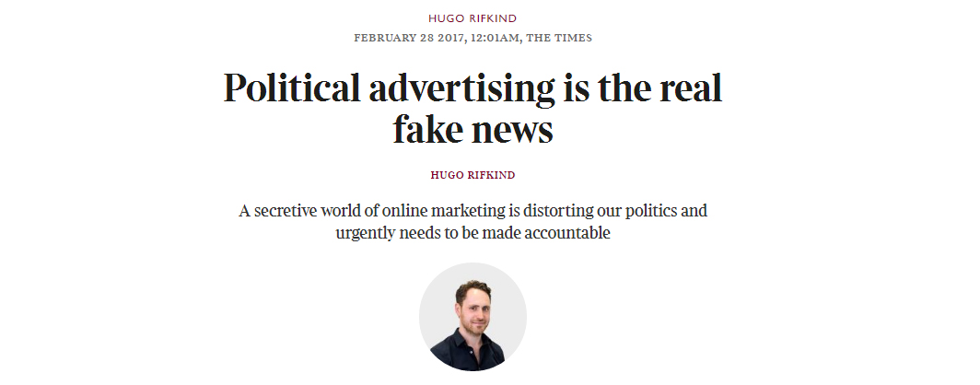Click the word "February" in the dateline

[x=384, y=38]
